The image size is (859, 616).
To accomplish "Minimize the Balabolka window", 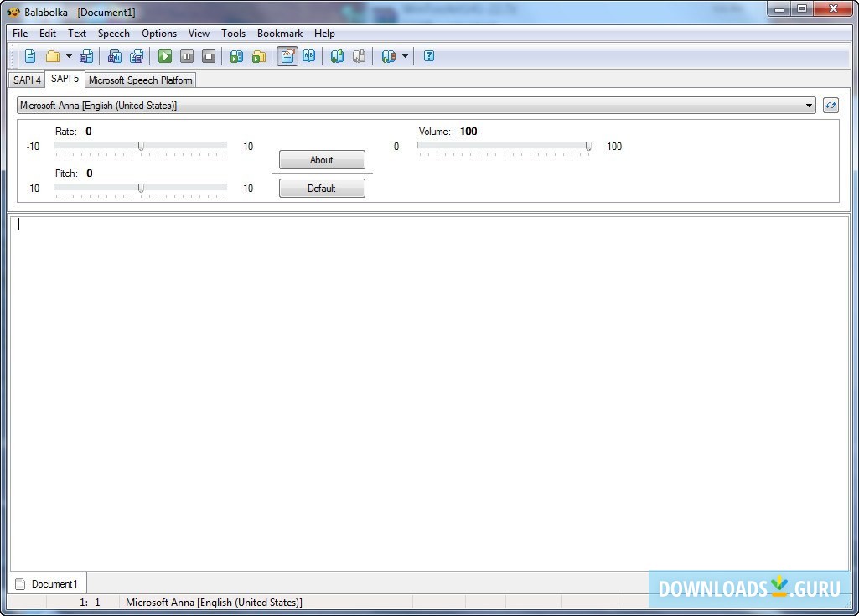I will tap(779, 8).
